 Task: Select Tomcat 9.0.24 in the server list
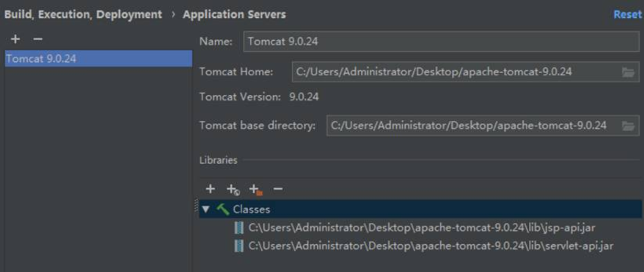[x=98, y=59]
